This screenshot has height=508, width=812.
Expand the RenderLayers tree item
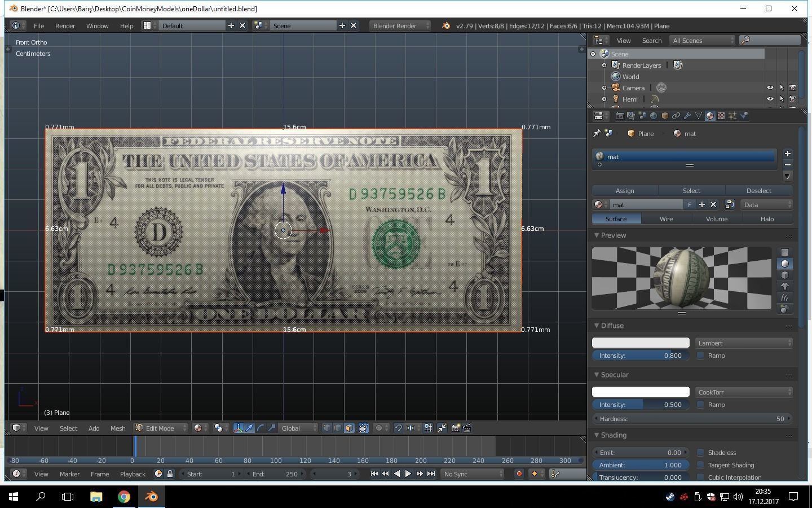click(x=604, y=65)
